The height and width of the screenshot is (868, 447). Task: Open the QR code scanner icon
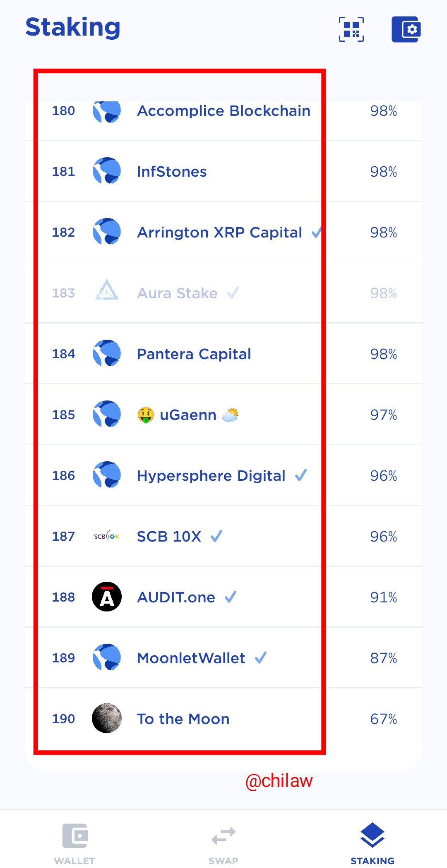351,29
